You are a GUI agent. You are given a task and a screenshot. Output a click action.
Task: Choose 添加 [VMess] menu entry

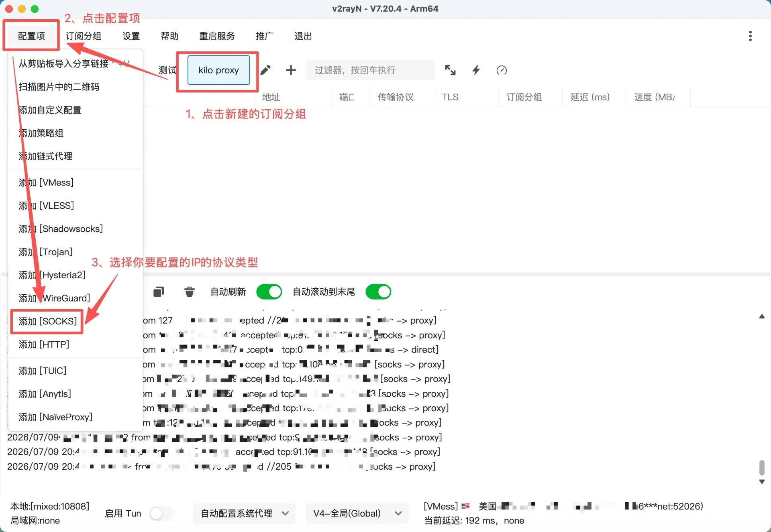(x=75, y=183)
